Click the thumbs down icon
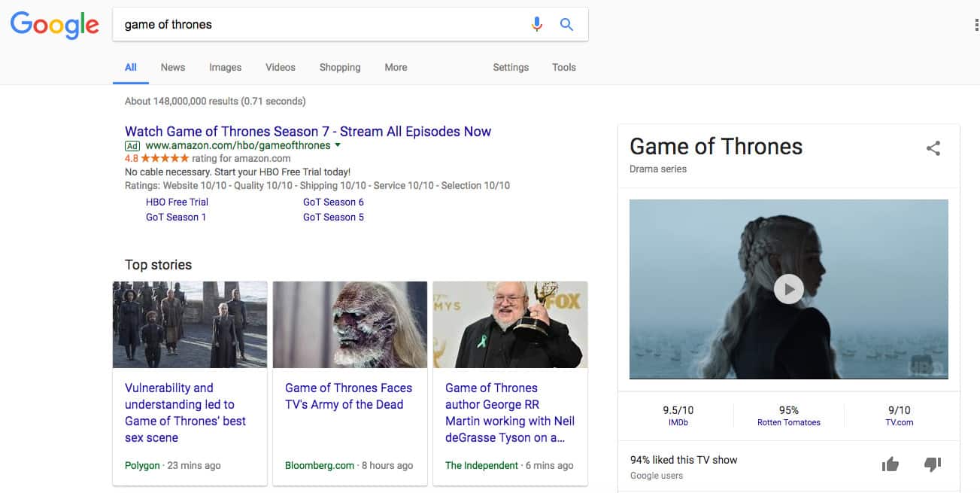Viewport: 980px width, 493px height. coord(933,464)
